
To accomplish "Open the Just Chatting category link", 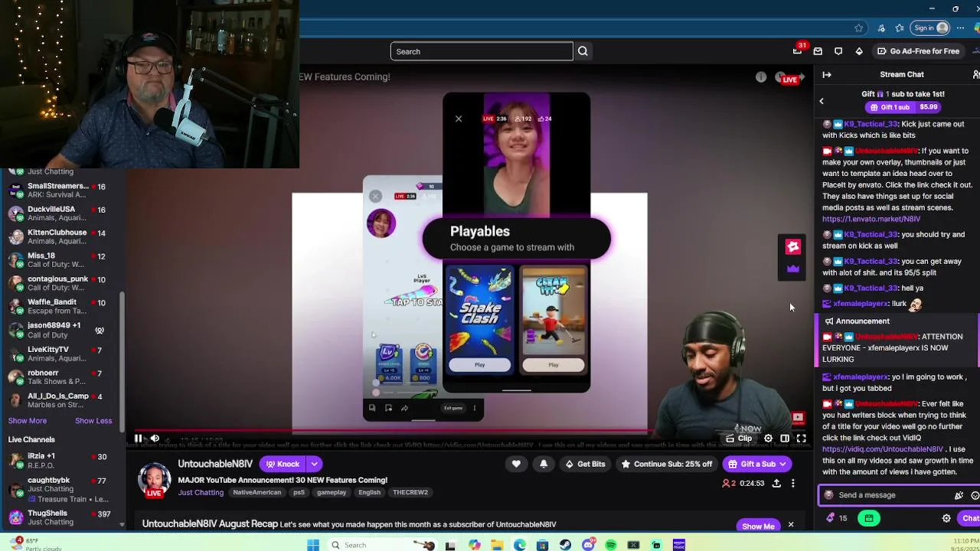I will [x=201, y=492].
